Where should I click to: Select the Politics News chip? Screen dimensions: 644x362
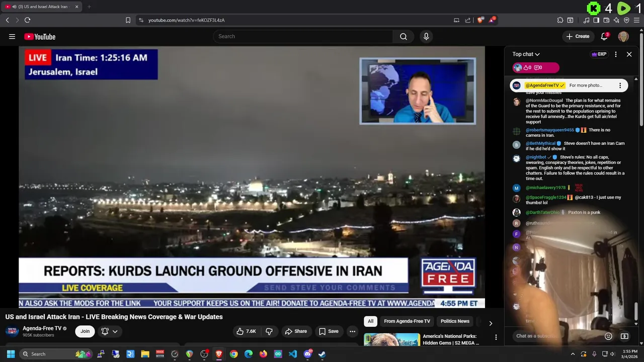pyautogui.click(x=455, y=321)
